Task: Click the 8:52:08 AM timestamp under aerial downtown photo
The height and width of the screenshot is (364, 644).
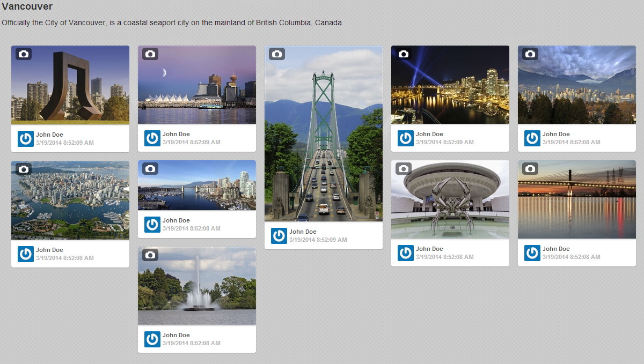Action: pyautogui.click(x=65, y=258)
